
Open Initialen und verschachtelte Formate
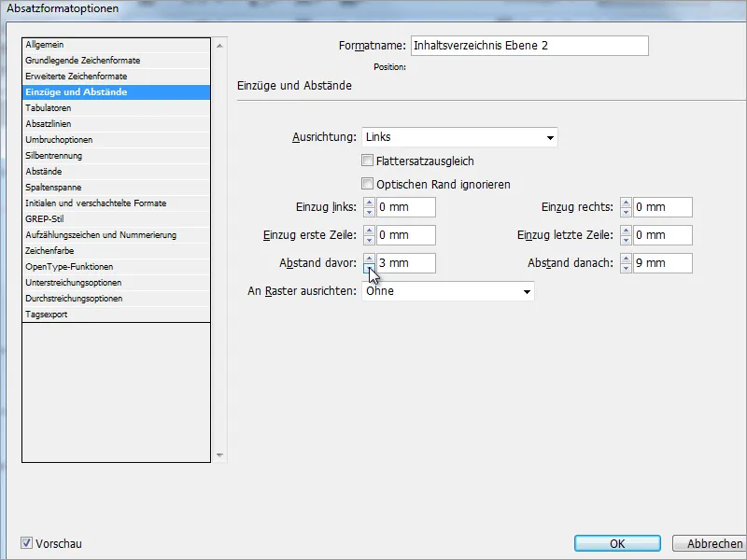coord(116,203)
